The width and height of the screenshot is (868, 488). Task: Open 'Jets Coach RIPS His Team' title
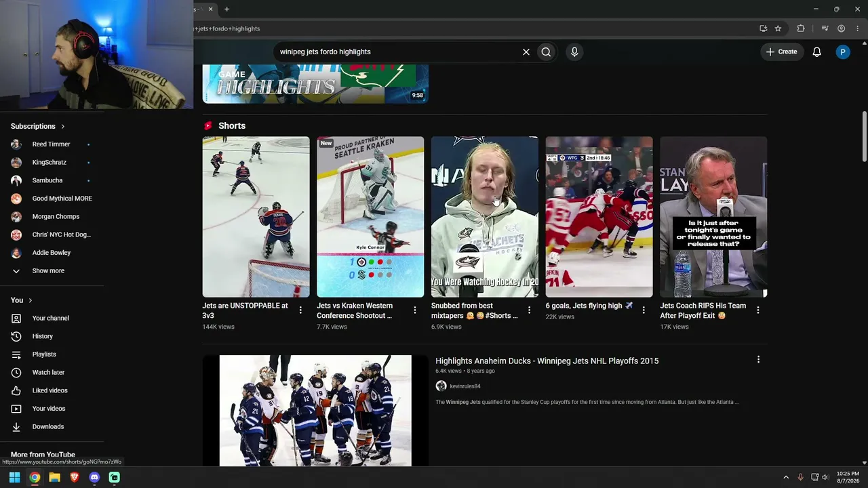[703, 310]
